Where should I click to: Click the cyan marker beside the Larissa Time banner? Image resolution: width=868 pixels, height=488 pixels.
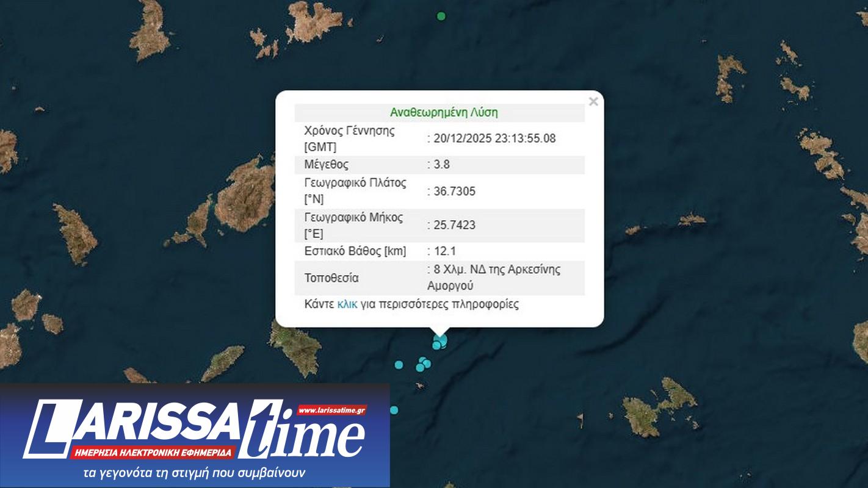394,410
